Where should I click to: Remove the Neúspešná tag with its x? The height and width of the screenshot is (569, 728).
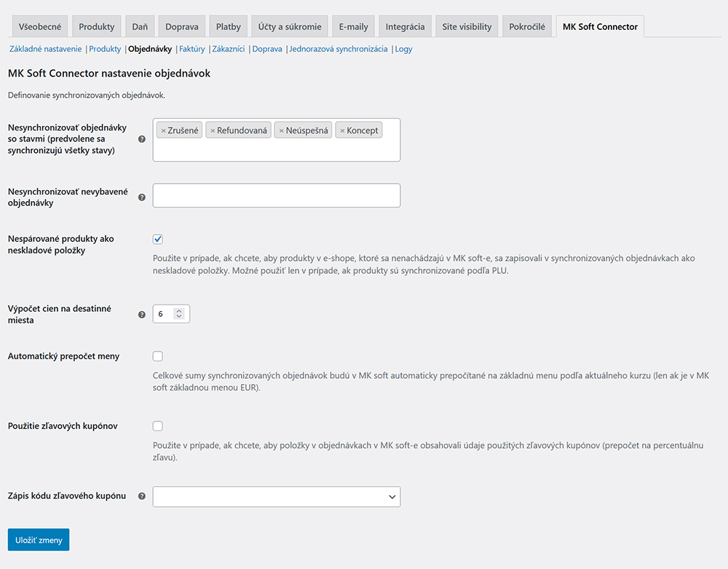coord(281,131)
